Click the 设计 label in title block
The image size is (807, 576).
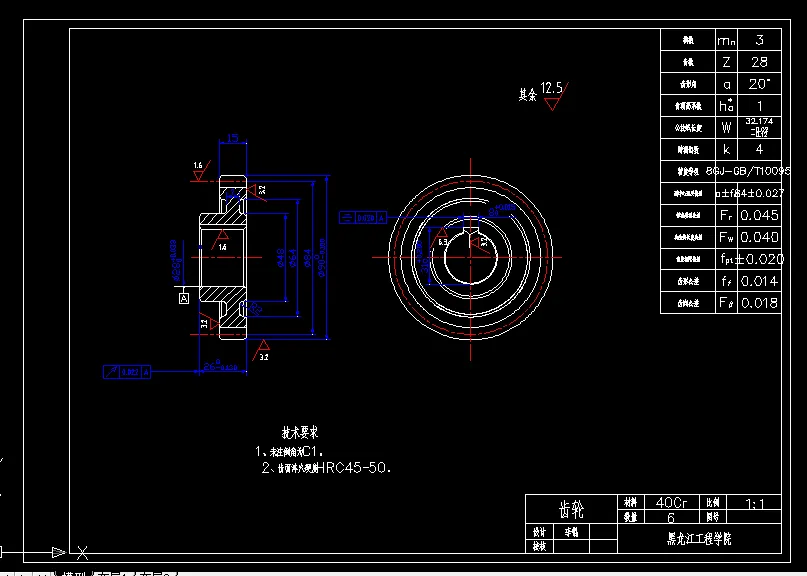click(539, 532)
